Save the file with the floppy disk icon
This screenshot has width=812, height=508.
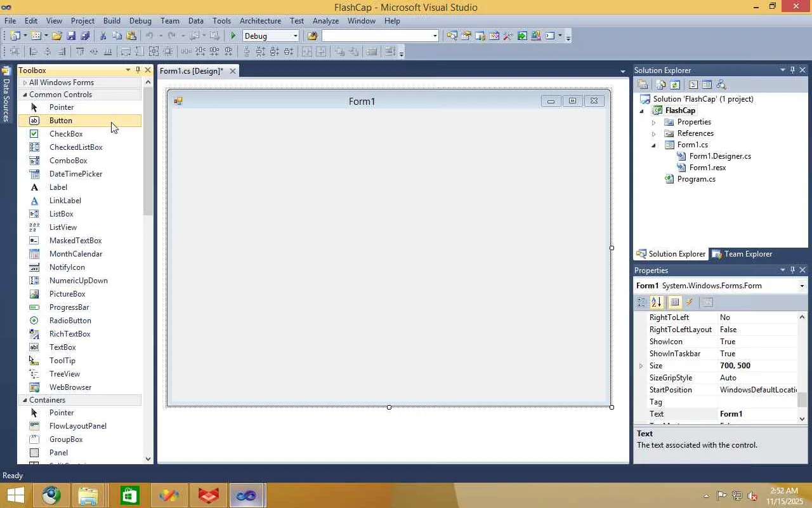(71, 36)
